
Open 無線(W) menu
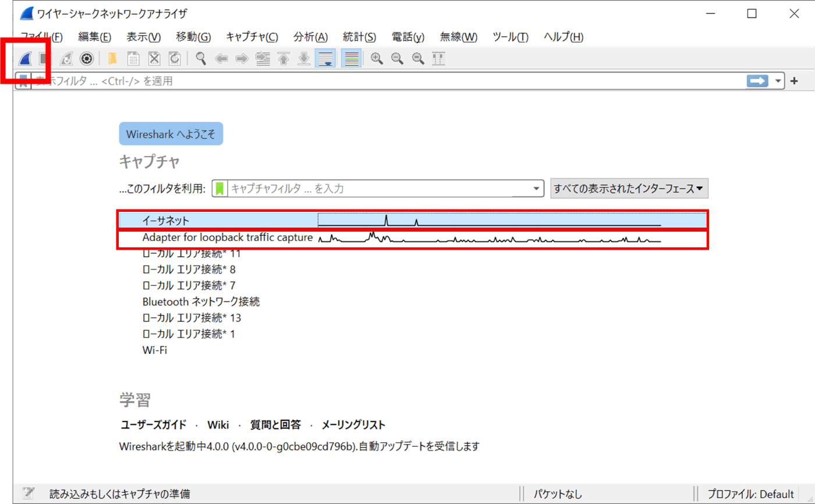point(458,37)
